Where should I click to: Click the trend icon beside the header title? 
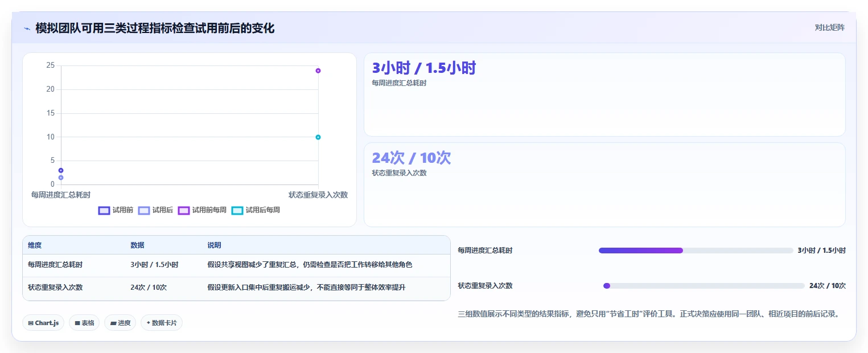click(x=27, y=28)
